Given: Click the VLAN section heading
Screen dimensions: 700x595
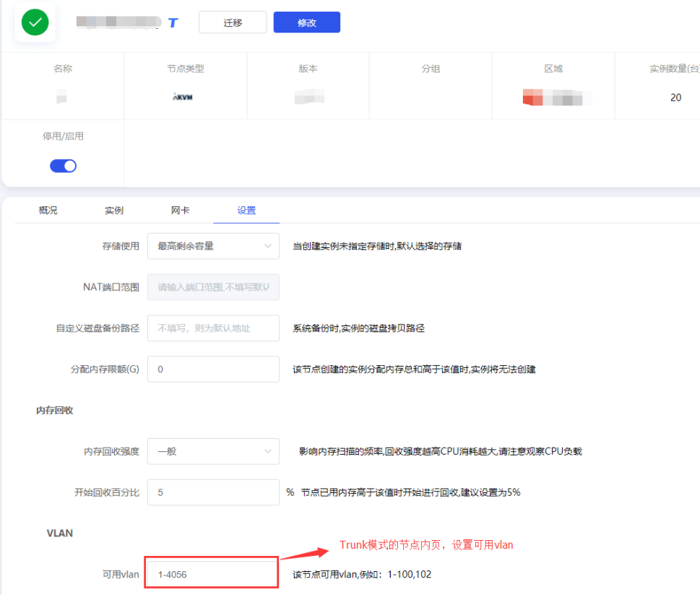Looking at the screenshot, I should point(60,533).
